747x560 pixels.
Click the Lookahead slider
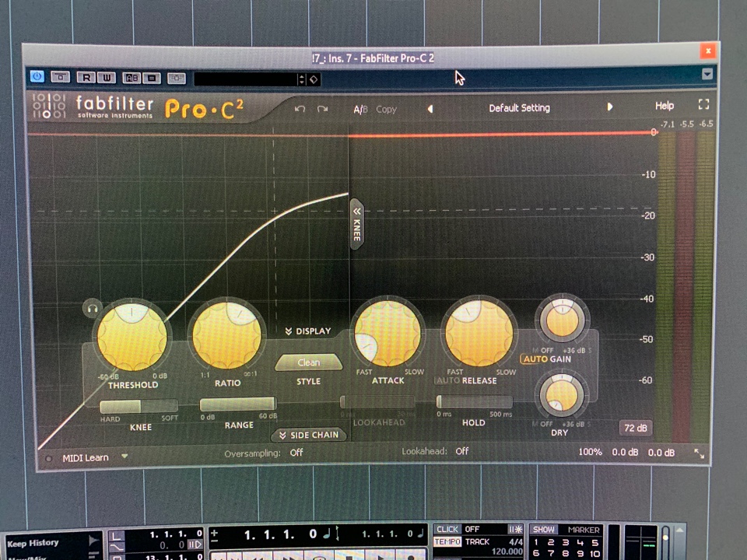377,402
